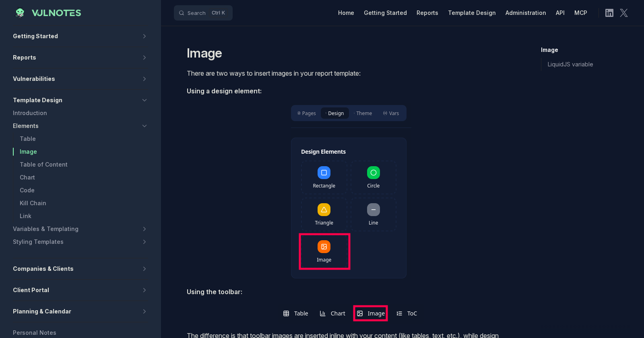Screen dimensions: 644x338
Task: Open API in top navigation
Action: pos(560,13)
